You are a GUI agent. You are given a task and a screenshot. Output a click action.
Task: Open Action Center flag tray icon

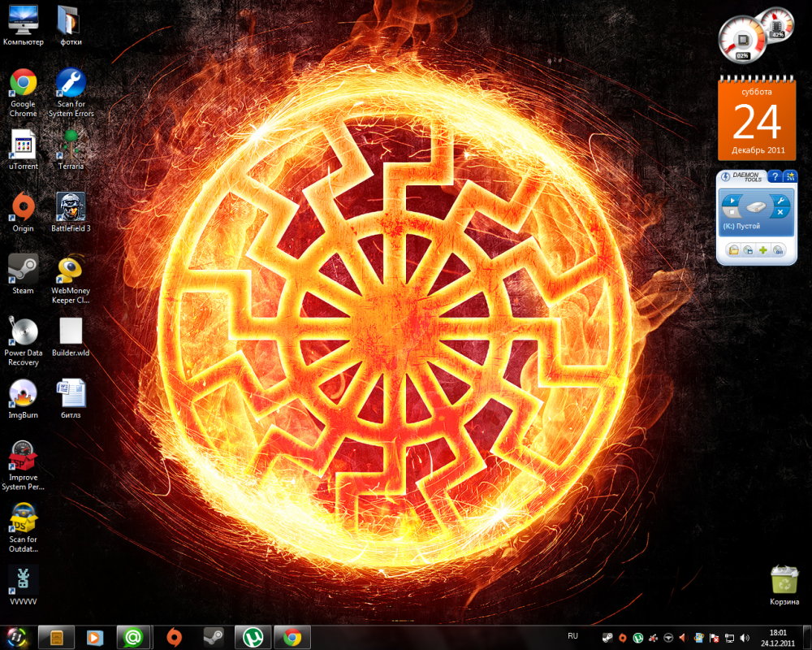click(x=714, y=638)
